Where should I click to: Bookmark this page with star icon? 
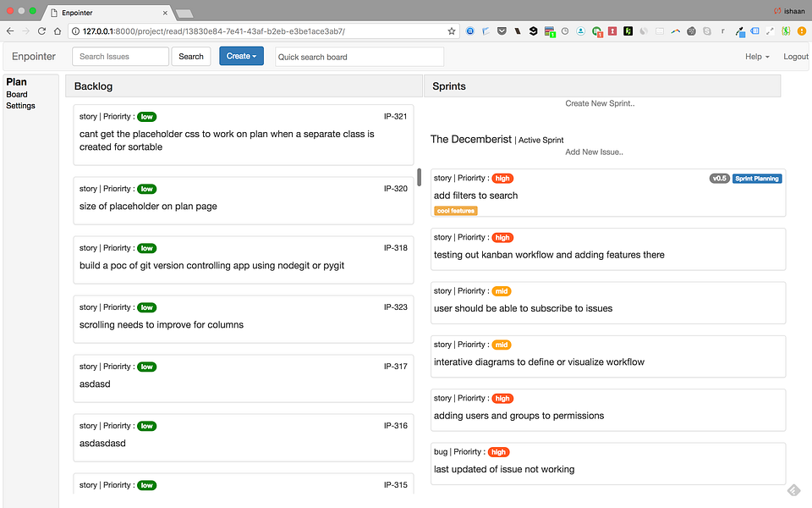click(452, 31)
